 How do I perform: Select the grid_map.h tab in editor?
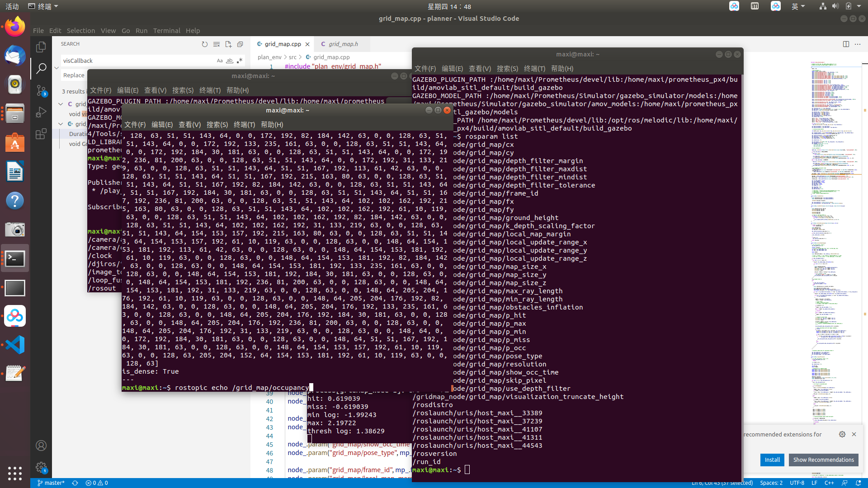point(343,43)
